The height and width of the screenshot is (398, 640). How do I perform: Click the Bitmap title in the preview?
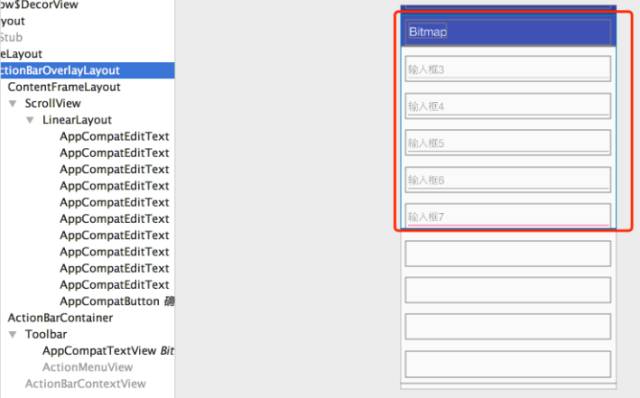[x=428, y=31]
